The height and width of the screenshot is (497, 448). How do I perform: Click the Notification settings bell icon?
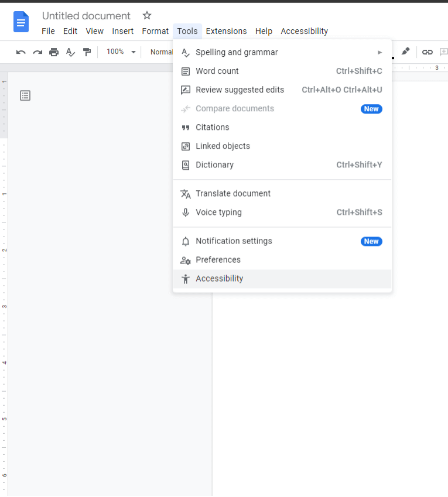(186, 241)
